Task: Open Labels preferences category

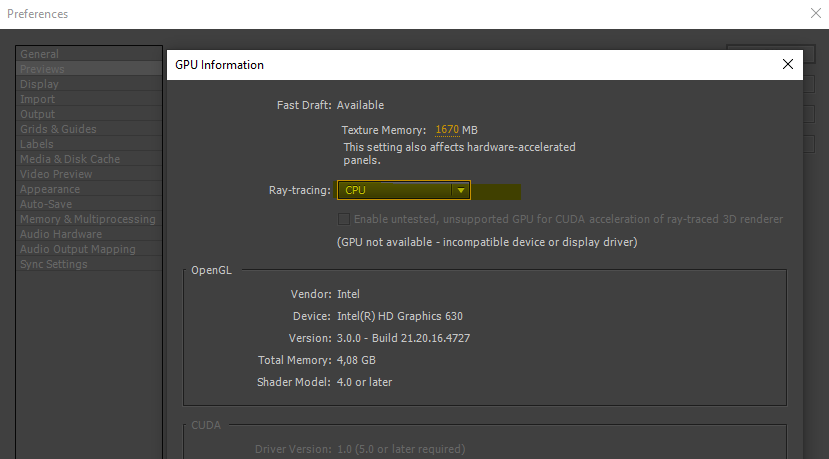Action: [89, 144]
